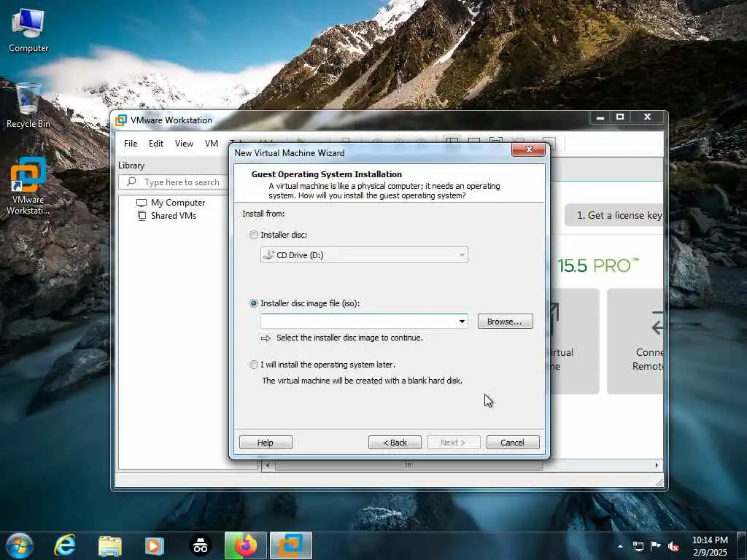
Task: Click the VMware Workstation title bar logo
Action: click(121, 120)
